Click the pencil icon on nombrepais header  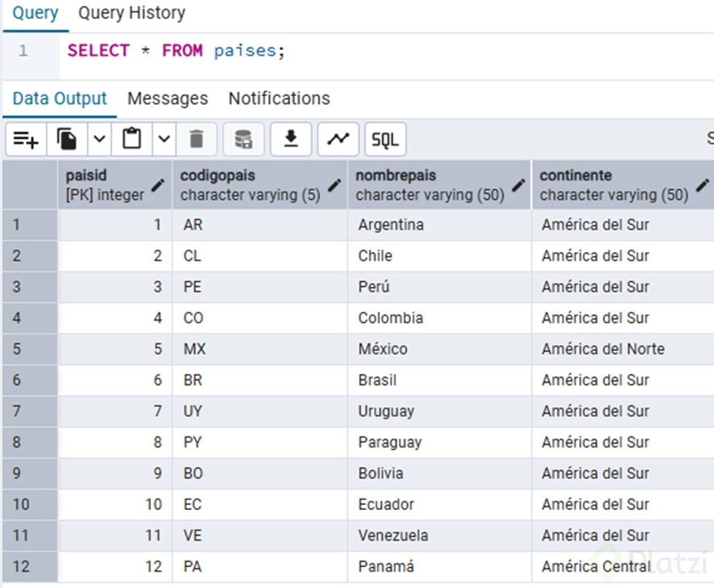pyautogui.click(x=519, y=185)
